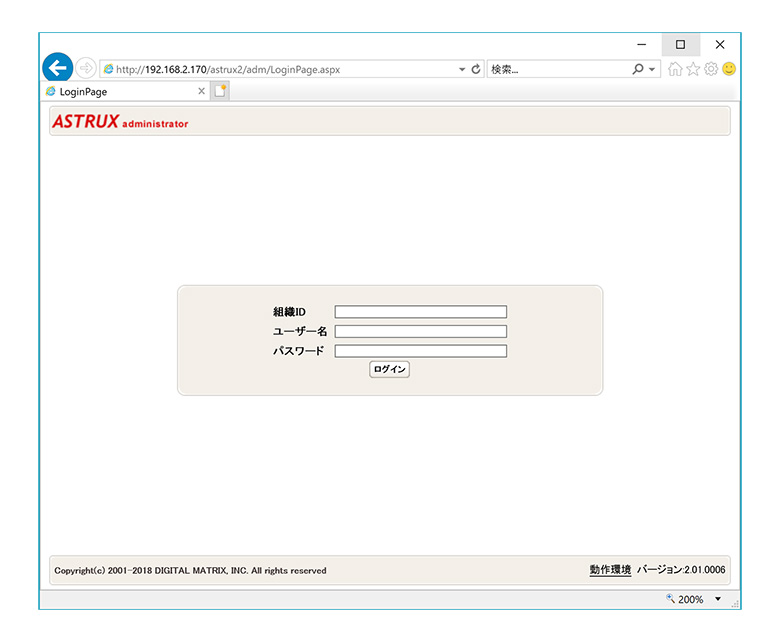Open the address bar history dropdown arrow

(462, 69)
